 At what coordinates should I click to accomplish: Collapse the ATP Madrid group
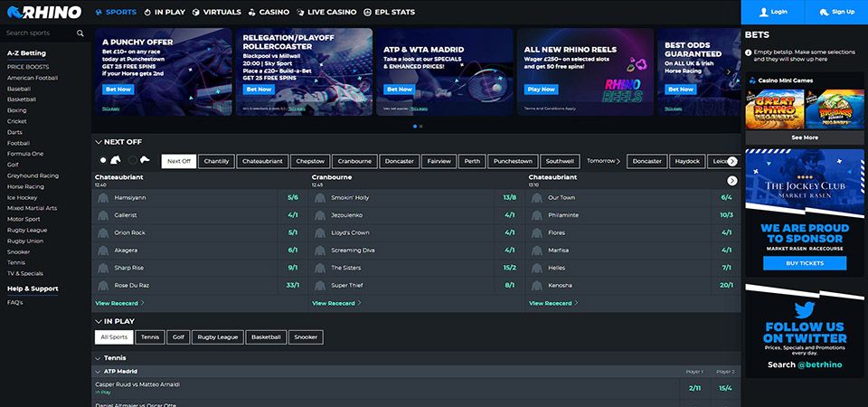tap(98, 372)
